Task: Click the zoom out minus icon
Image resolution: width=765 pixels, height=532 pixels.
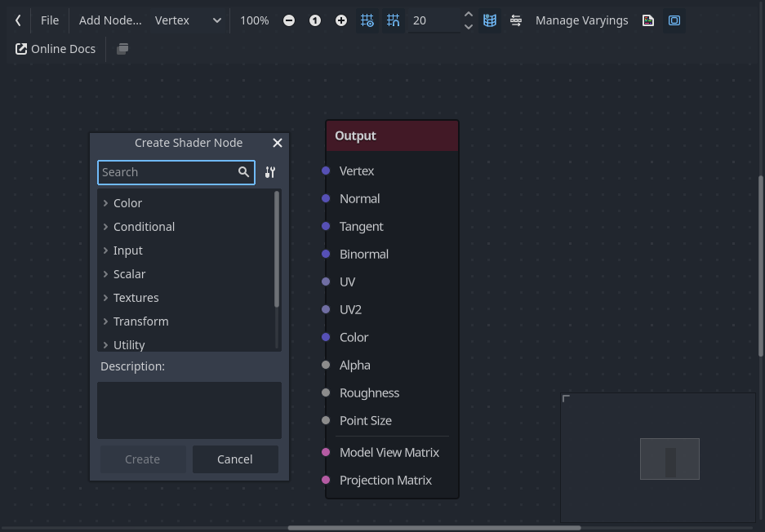Action: pos(289,20)
